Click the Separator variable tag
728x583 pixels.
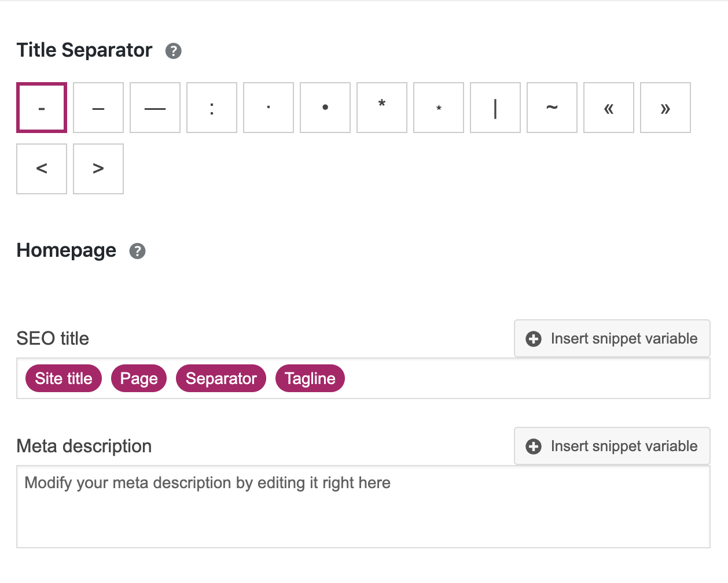click(221, 378)
